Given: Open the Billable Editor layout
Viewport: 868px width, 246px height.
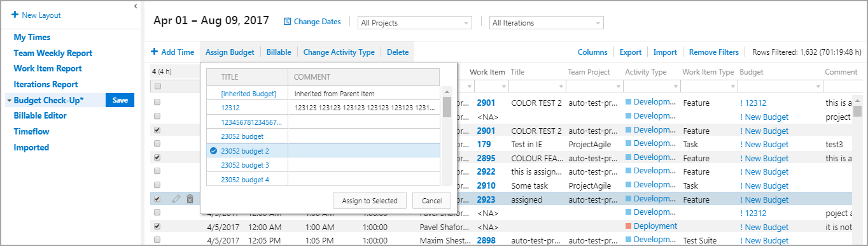Looking at the screenshot, I should tap(40, 116).
